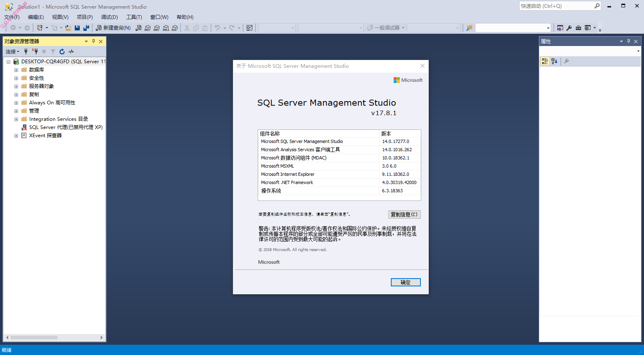Select the Microsoft .NET Framework row
644x355 pixels.
click(339, 182)
